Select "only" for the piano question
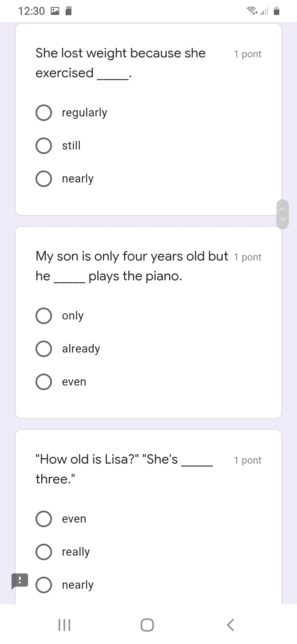 pyautogui.click(x=44, y=316)
